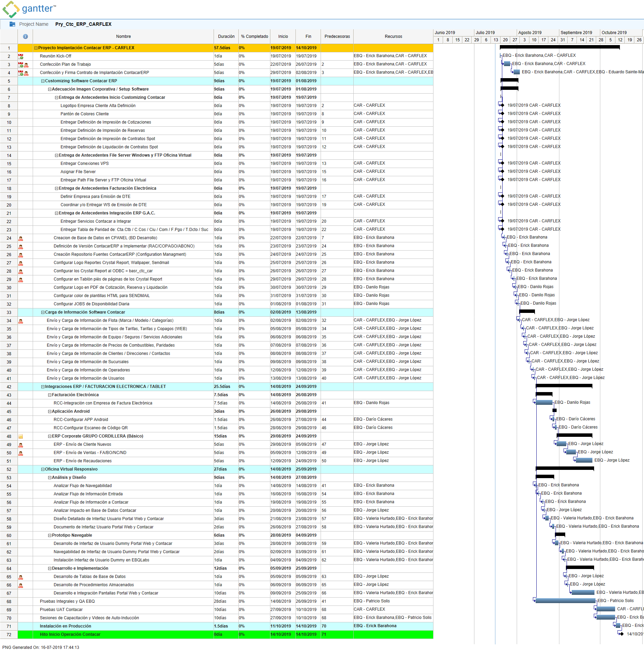Click the person icon on Confección Plan de Trabajo row

click(26, 65)
